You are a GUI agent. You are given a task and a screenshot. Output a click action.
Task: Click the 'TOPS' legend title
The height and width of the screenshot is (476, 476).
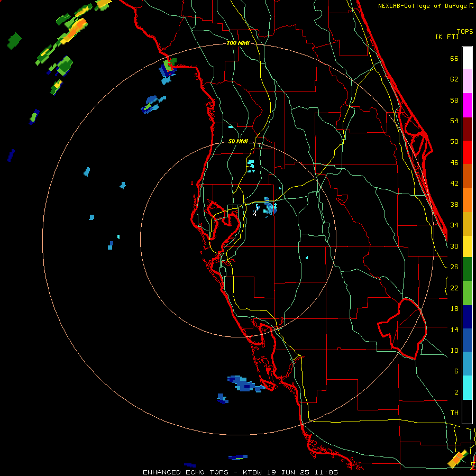pos(465,31)
